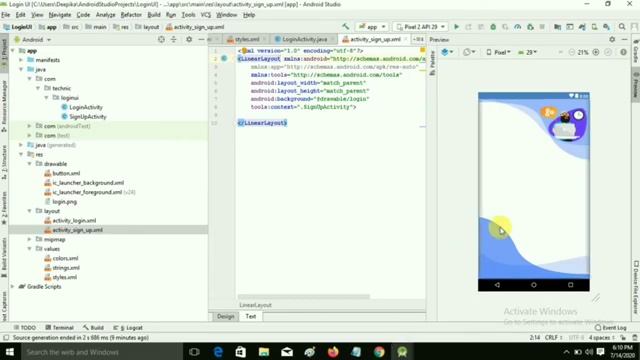Click the scroll-from-source target icon in Project panel
This screenshot has height=360, width=640.
coord(161,40)
